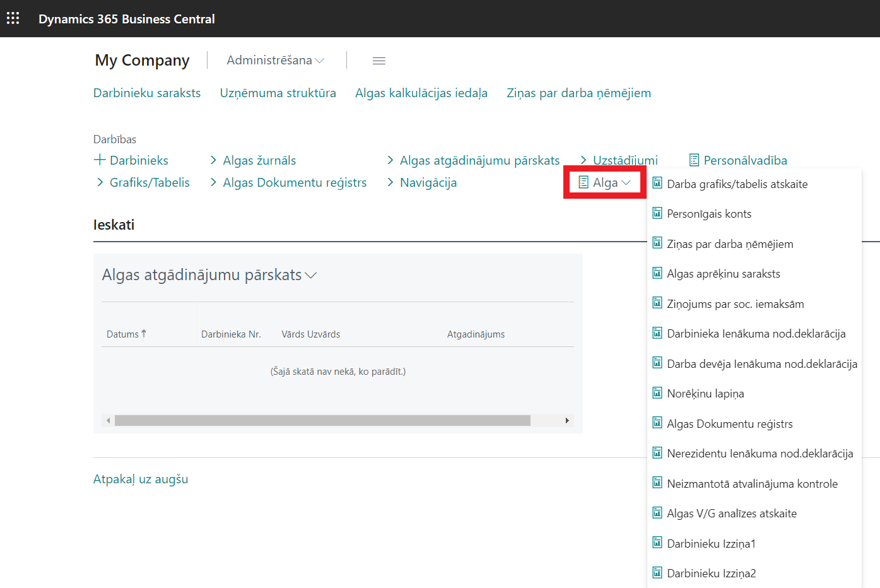The width and height of the screenshot is (880, 588).
Task: Expand the Algas atgādinājumu pārskats heading dropdown
Action: tap(310, 275)
